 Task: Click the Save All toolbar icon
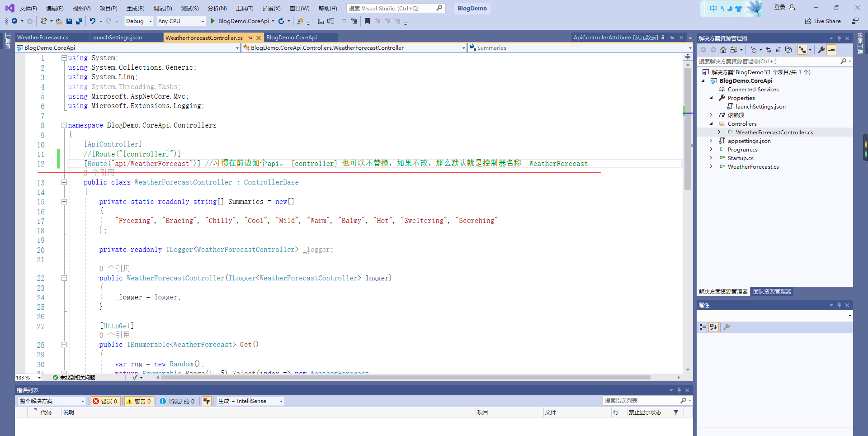pos(79,21)
